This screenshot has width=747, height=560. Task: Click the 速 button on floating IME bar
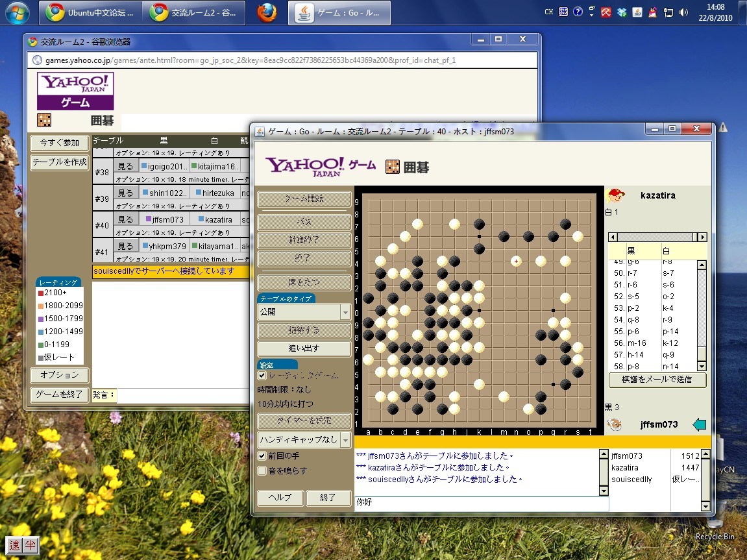pos(14,546)
